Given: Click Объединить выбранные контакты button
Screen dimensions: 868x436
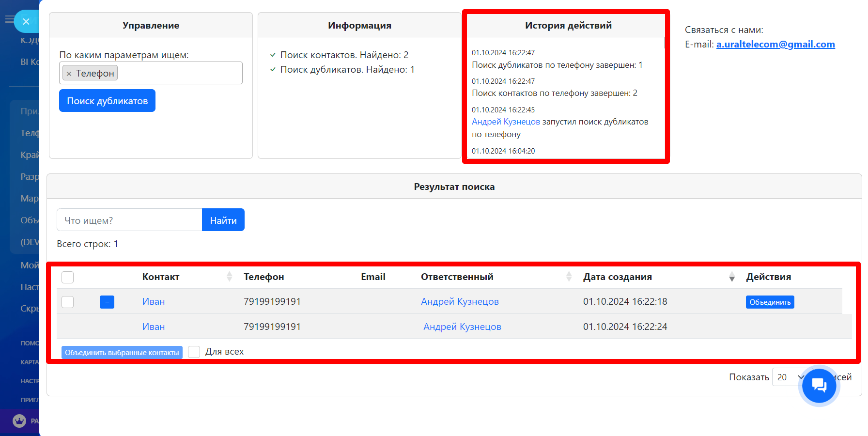Looking at the screenshot, I should point(122,352).
